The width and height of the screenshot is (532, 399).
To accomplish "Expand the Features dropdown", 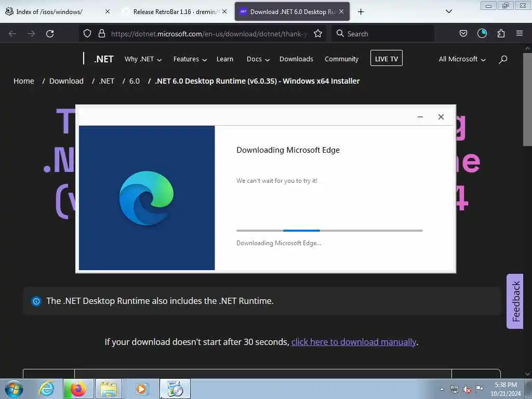I will (x=190, y=59).
